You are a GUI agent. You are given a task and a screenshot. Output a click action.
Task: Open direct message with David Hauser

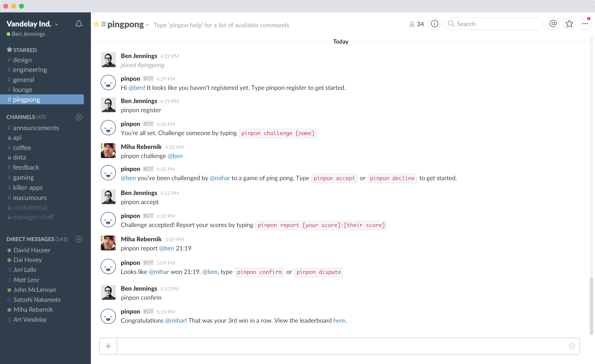click(32, 250)
